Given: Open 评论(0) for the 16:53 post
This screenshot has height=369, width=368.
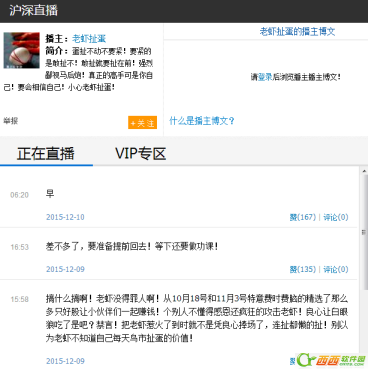Looking at the screenshot, I should coord(336,269).
